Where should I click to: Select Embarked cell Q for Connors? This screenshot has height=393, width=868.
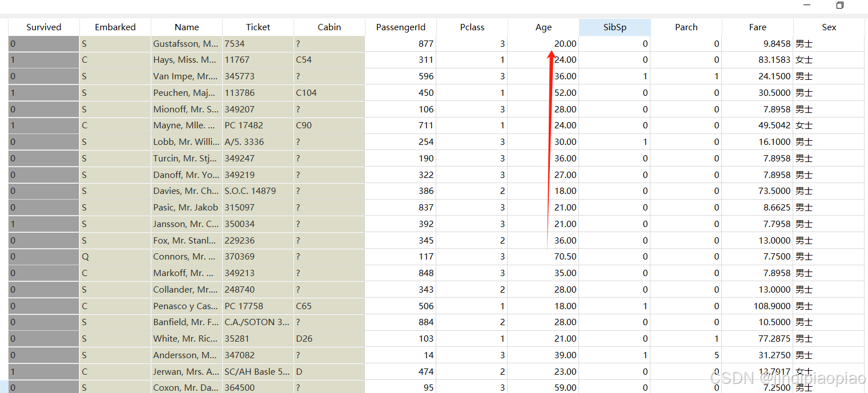click(x=115, y=257)
